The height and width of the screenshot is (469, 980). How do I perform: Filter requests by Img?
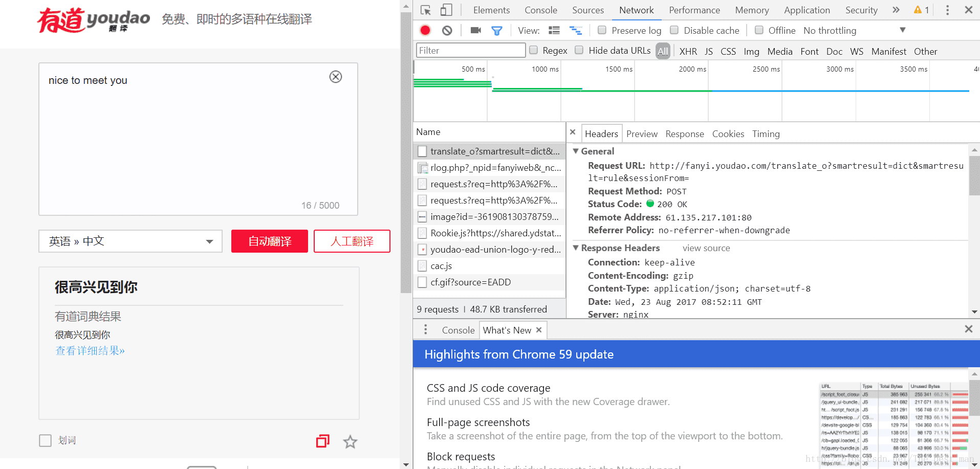751,52
